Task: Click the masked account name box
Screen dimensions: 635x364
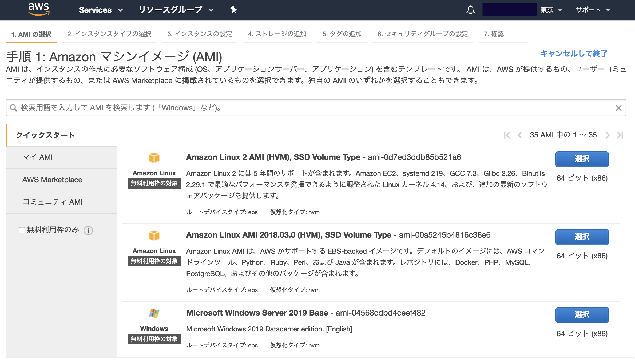Action: pyautogui.click(x=509, y=10)
